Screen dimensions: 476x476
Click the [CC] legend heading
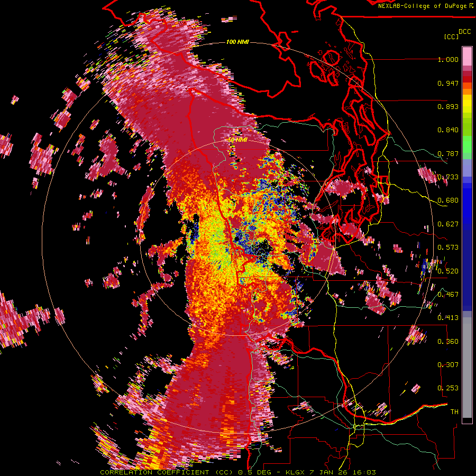point(451,36)
